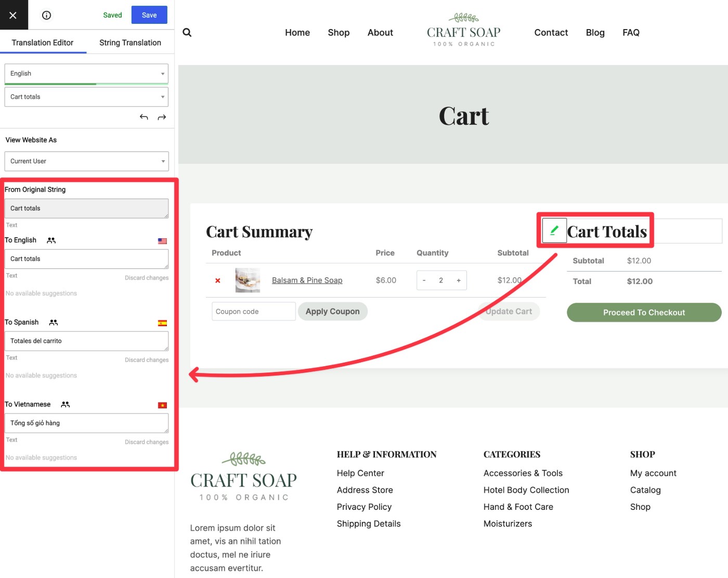Click the users icon beside To Vietnamese
This screenshot has height=578, width=728.
[x=65, y=404]
